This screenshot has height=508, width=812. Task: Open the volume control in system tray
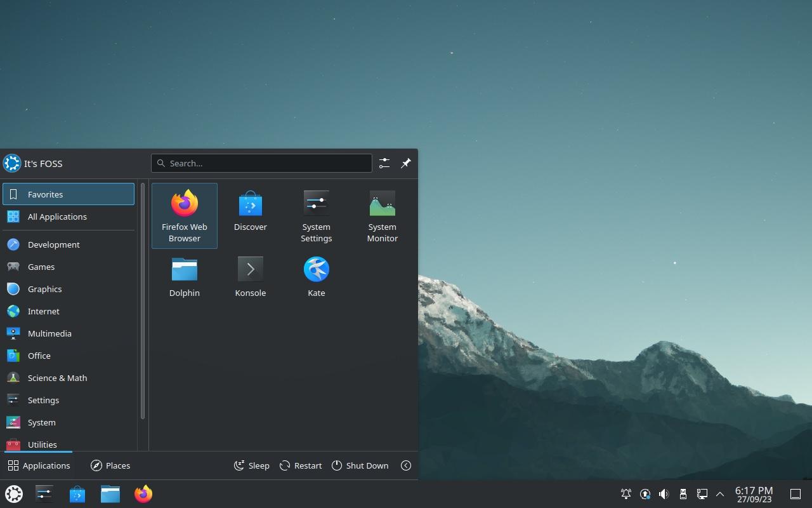[664, 493]
